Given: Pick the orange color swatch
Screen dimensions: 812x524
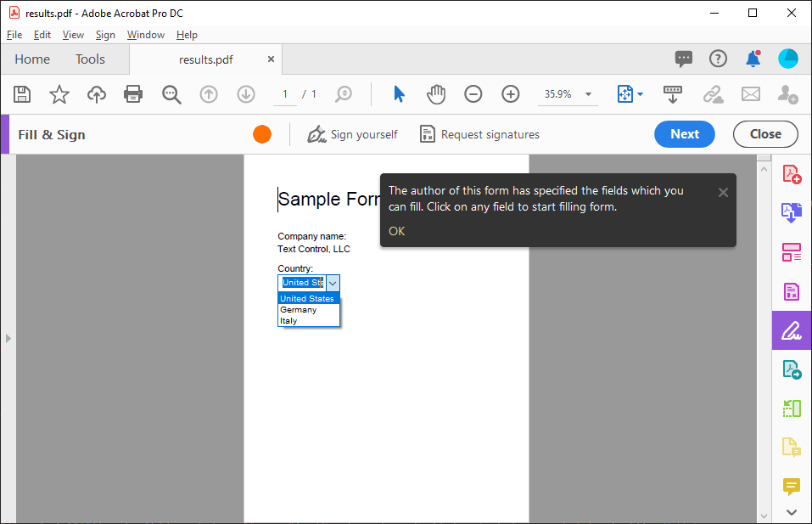Looking at the screenshot, I should click(262, 134).
